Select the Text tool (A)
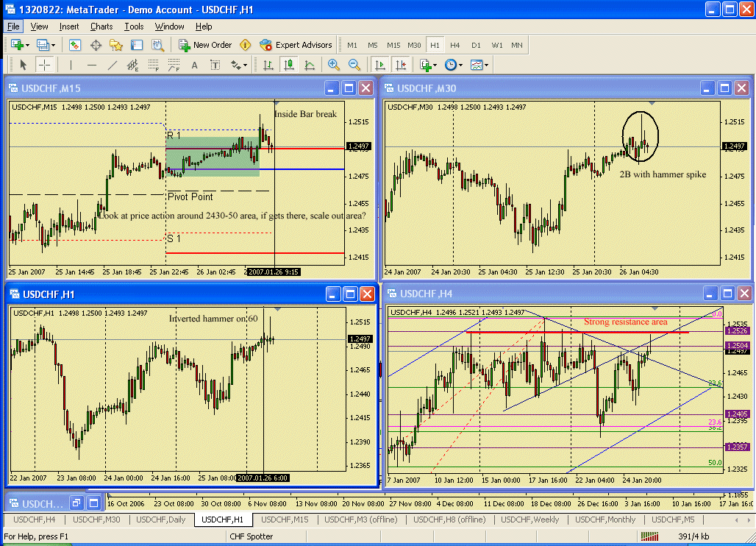756x546 pixels. tap(194, 65)
